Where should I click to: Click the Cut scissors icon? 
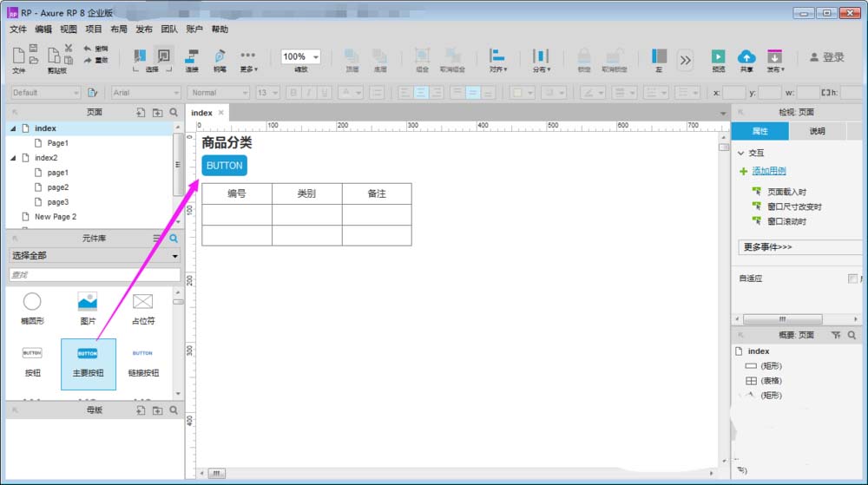68,48
